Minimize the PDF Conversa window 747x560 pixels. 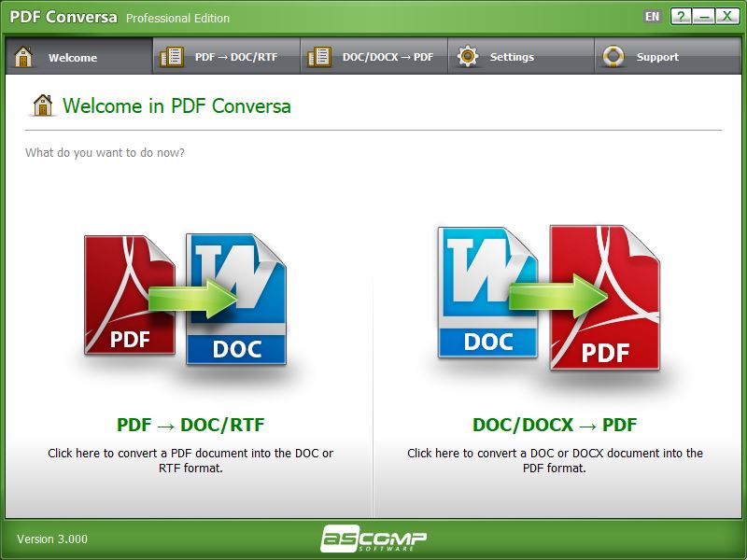[x=706, y=15]
